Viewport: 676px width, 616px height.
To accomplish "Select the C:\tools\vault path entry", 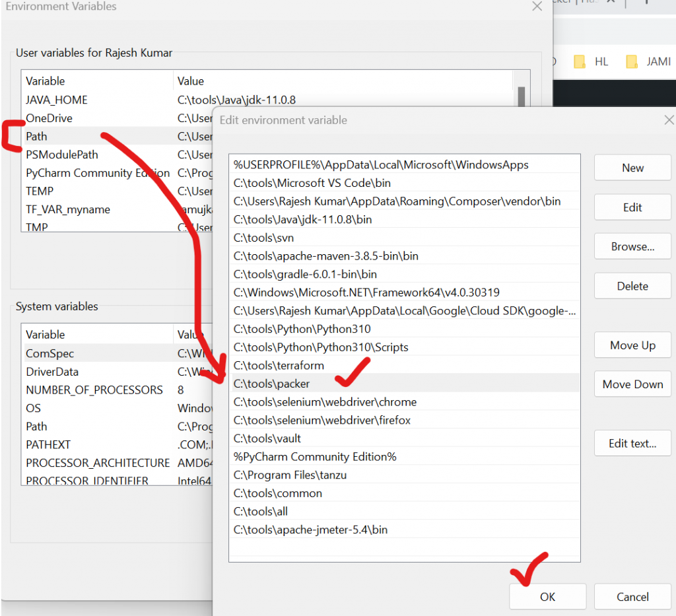I will (267, 438).
